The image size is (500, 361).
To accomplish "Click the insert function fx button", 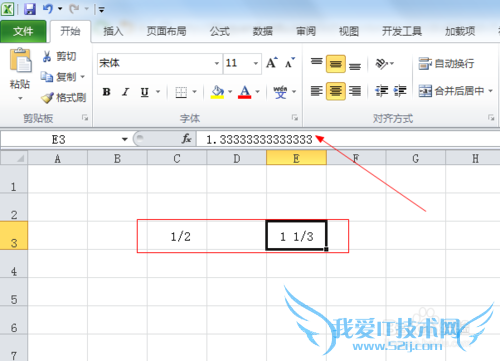I will click(x=186, y=139).
